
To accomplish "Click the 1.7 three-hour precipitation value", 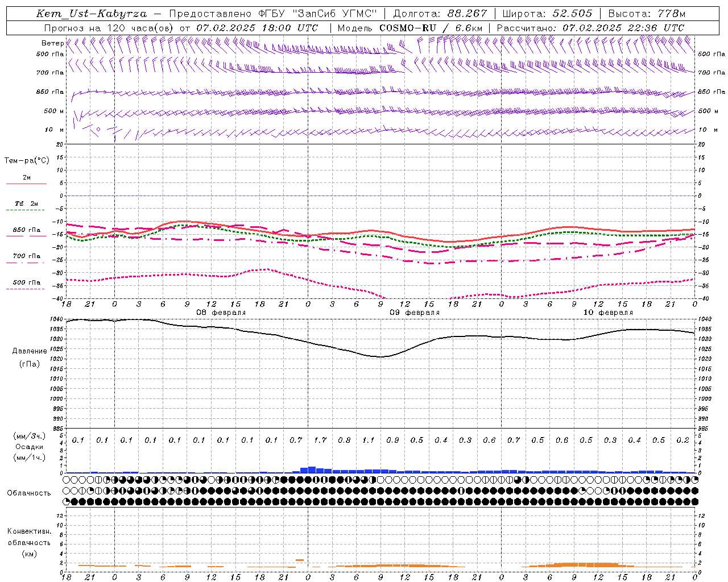I will coord(320,440).
